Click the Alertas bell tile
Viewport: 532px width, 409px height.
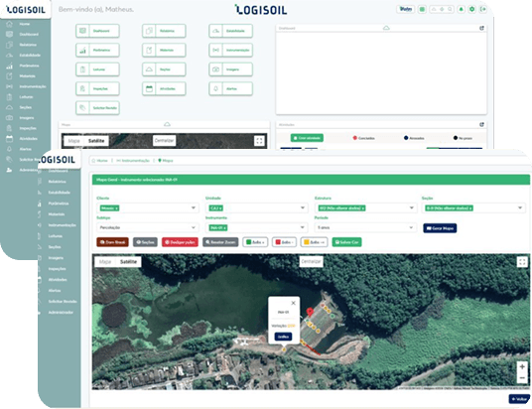pos(230,89)
